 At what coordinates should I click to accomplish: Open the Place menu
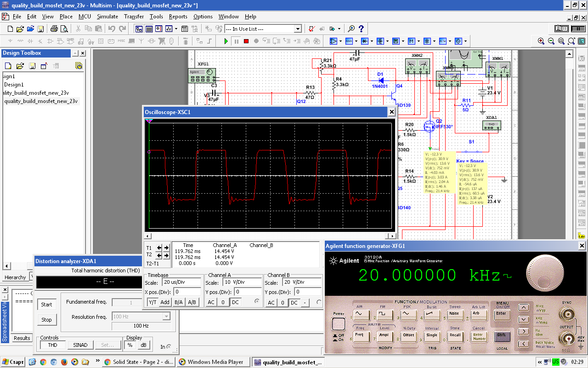pyautogui.click(x=66, y=17)
